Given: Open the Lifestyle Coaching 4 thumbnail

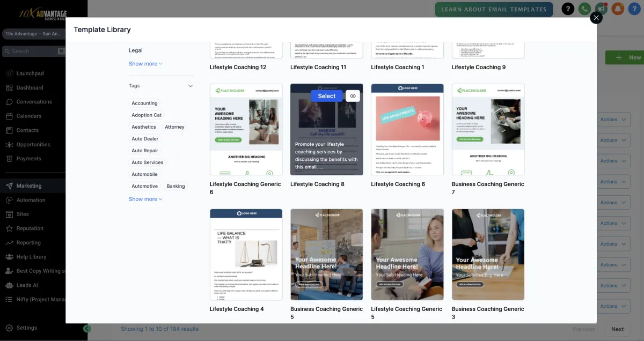Looking at the screenshot, I should [x=246, y=255].
